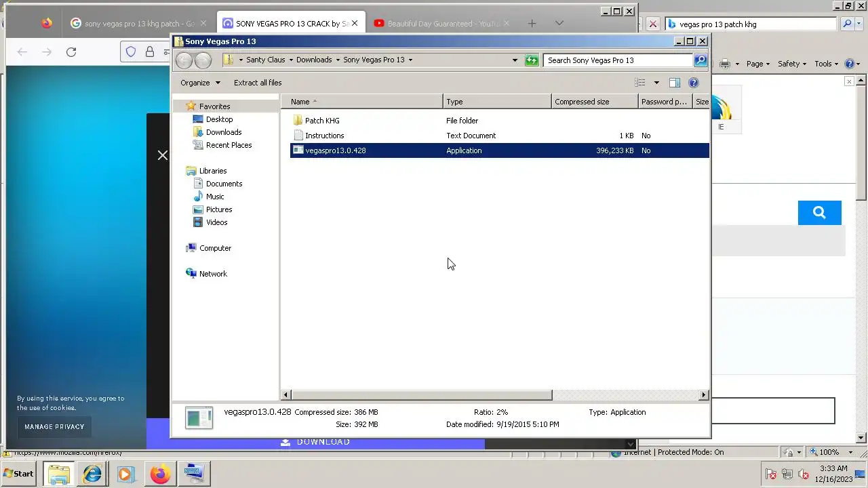
Task: Sort by Type column
Action: [x=498, y=102]
